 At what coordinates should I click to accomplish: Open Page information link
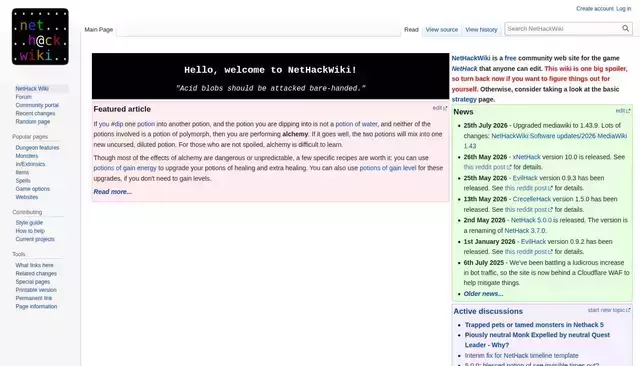click(36, 306)
